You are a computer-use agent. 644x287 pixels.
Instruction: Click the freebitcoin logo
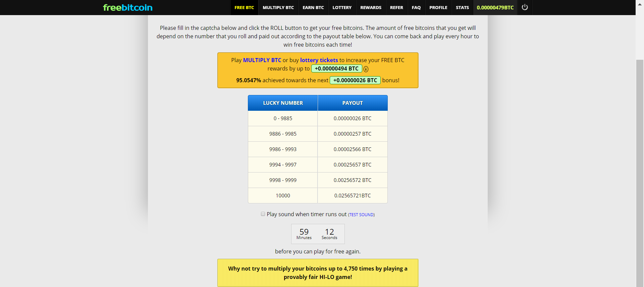click(127, 7)
